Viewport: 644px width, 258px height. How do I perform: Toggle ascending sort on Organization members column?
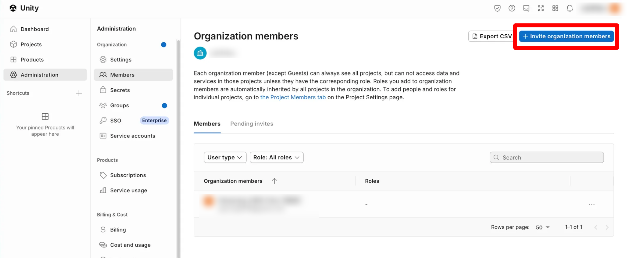coord(274,181)
